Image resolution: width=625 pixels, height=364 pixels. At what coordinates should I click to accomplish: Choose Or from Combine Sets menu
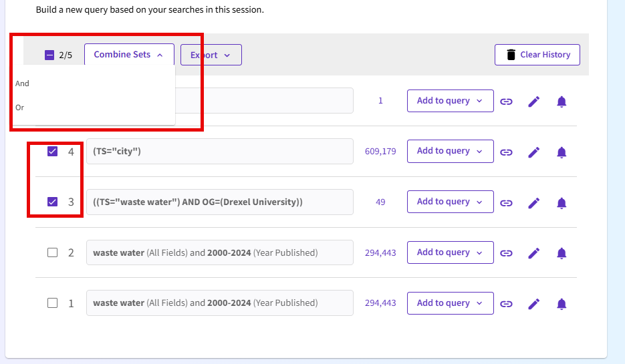pos(20,108)
